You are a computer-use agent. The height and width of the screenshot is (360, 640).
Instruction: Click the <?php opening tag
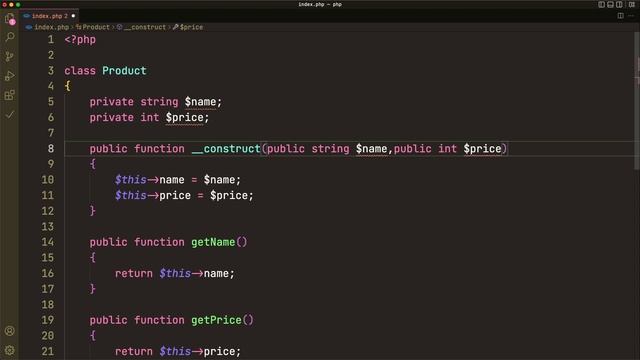coord(80,40)
